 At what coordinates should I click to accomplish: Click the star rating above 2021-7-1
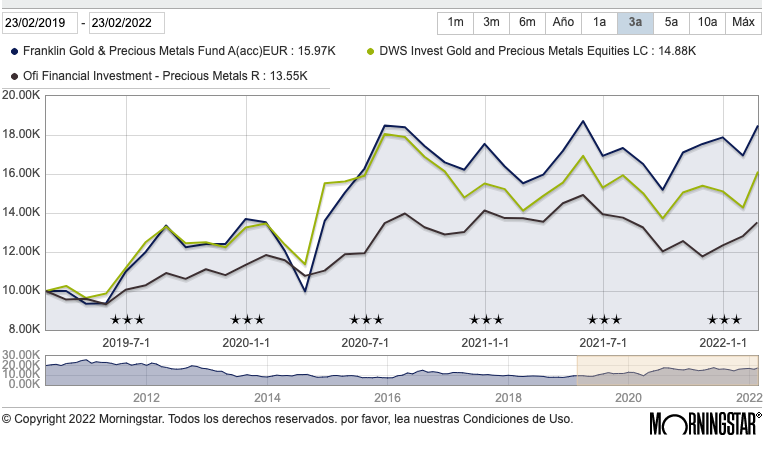point(604,320)
